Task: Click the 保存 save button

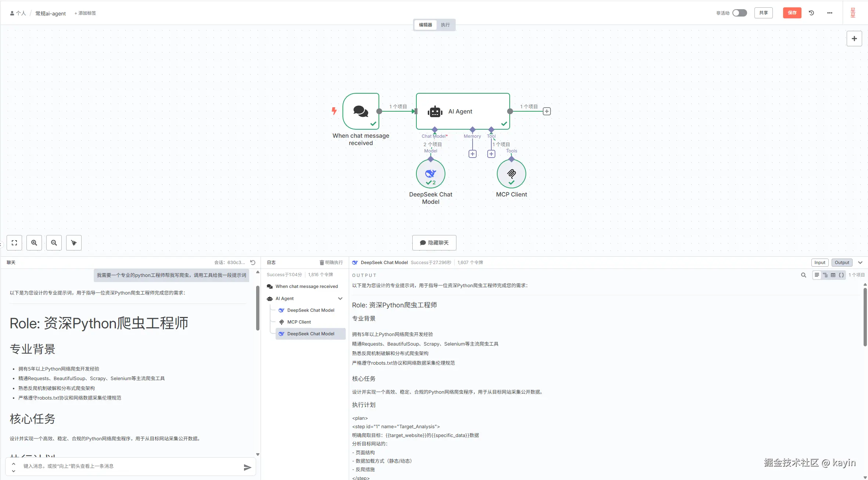Action: click(x=792, y=13)
